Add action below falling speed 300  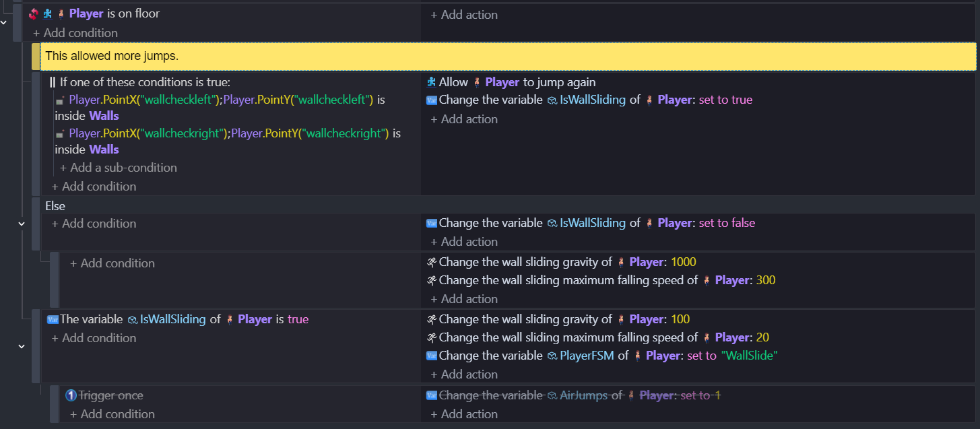click(464, 299)
